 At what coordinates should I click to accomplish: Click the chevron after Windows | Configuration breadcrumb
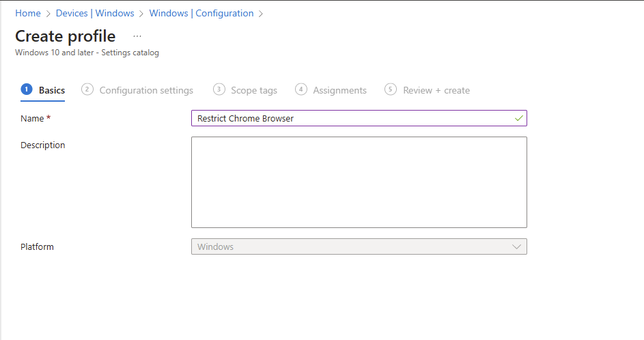point(262,14)
